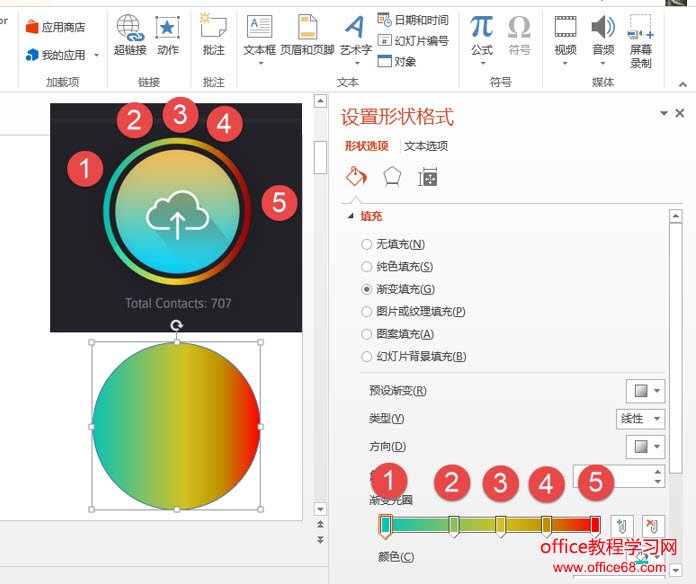The height and width of the screenshot is (584, 696).
Task: Open Preset gradients (预设渐变) dropdown
Action: point(645,390)
